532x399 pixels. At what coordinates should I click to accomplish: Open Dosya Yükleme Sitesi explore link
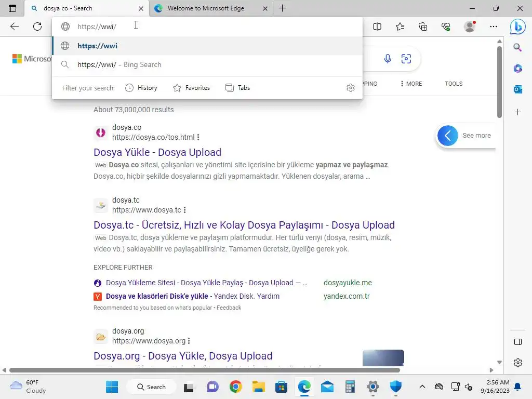point(207,283)
